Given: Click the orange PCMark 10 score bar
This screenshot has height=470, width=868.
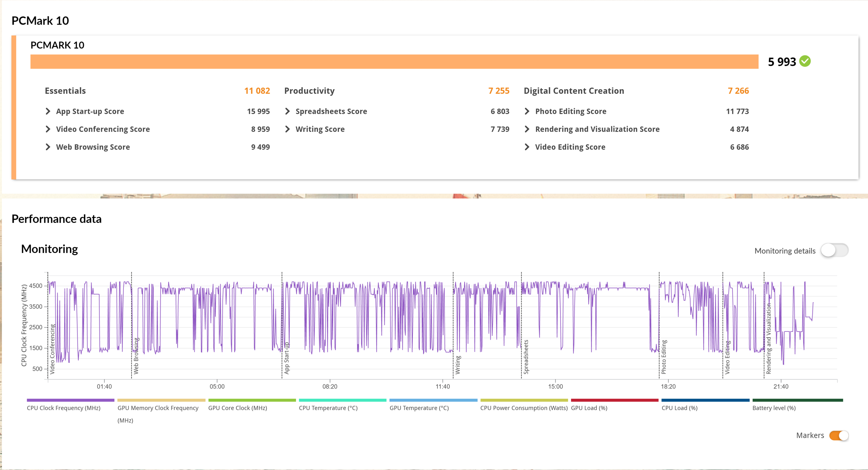Looking at the screenshot, I should (394, 62).
